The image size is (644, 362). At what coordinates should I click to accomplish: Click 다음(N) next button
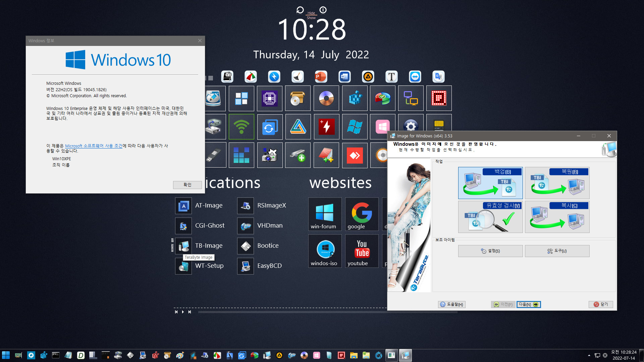click(529, 304)
